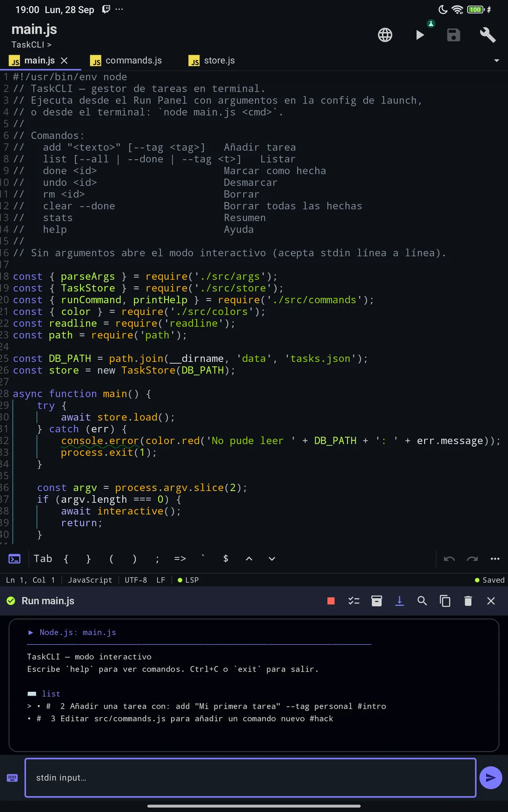508x812 pixels.
Task: Insert a dollar sign from the key bar
Action: [x=226, y=559]
